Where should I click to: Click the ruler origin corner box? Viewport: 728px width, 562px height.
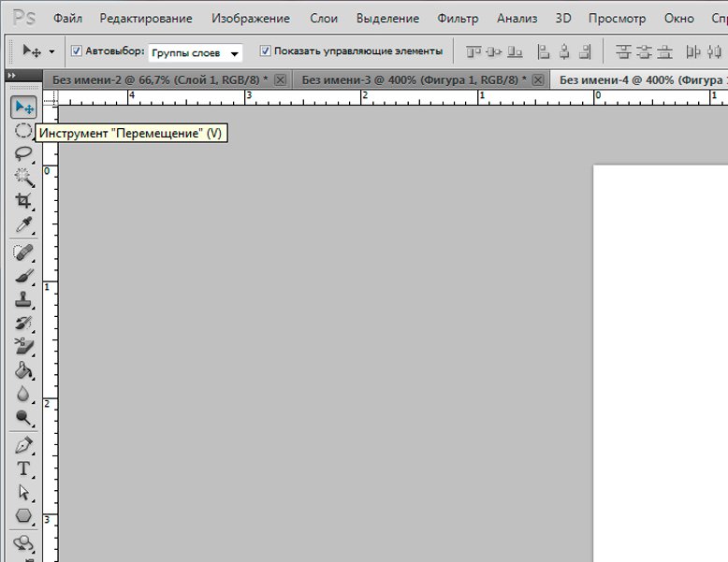coord(50,95)
